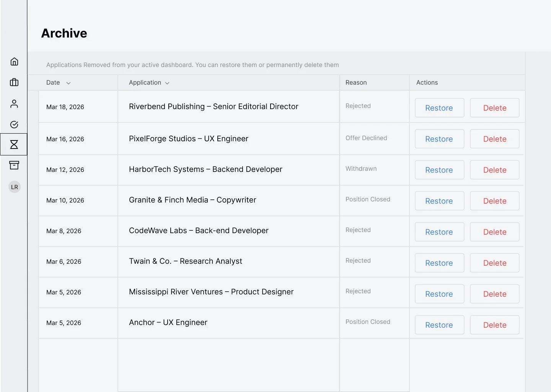
Task: Open the Home icon in sidebar
Action: pyautogui.click(x=14, y=62)
